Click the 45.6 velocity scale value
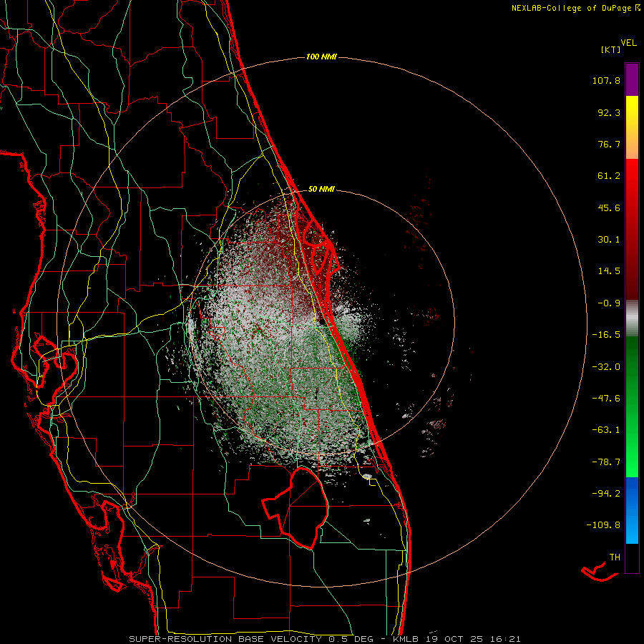 [609, 208]
